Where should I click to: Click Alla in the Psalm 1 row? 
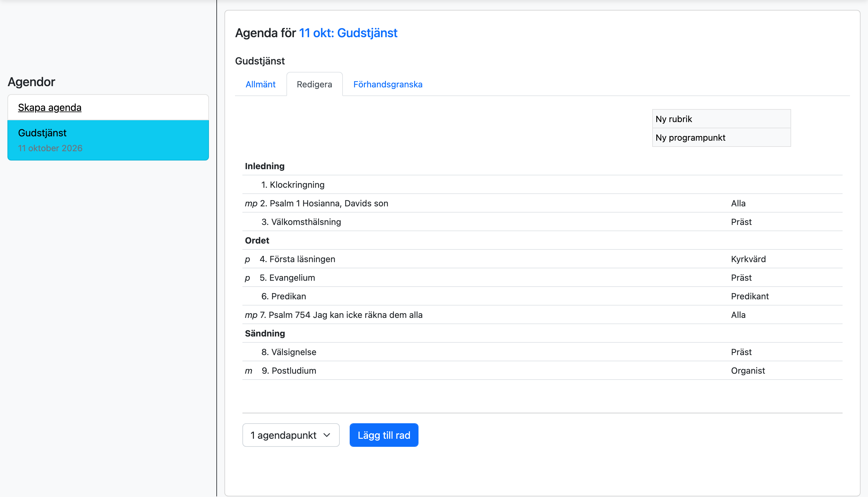pyautogui.click(x=738, y=204)
